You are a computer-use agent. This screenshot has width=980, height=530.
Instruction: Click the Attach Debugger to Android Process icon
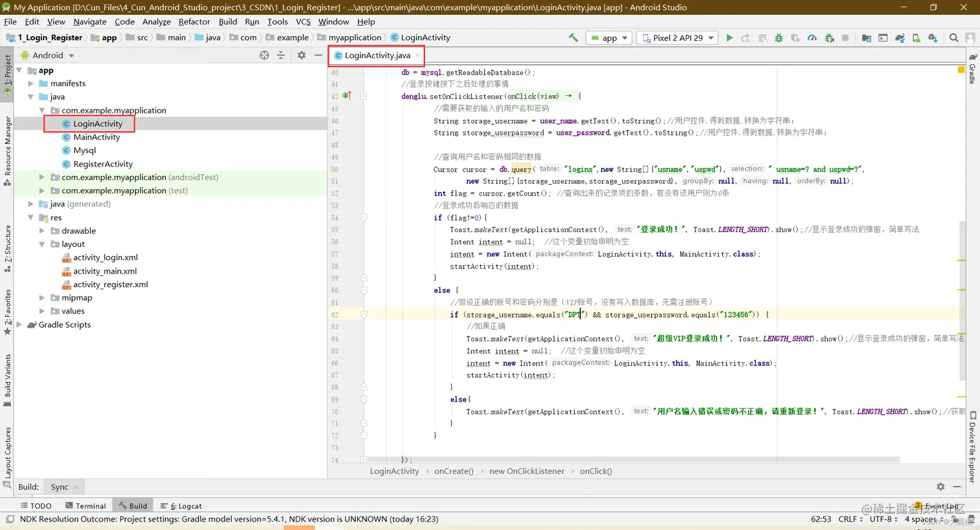click(829, 38)
